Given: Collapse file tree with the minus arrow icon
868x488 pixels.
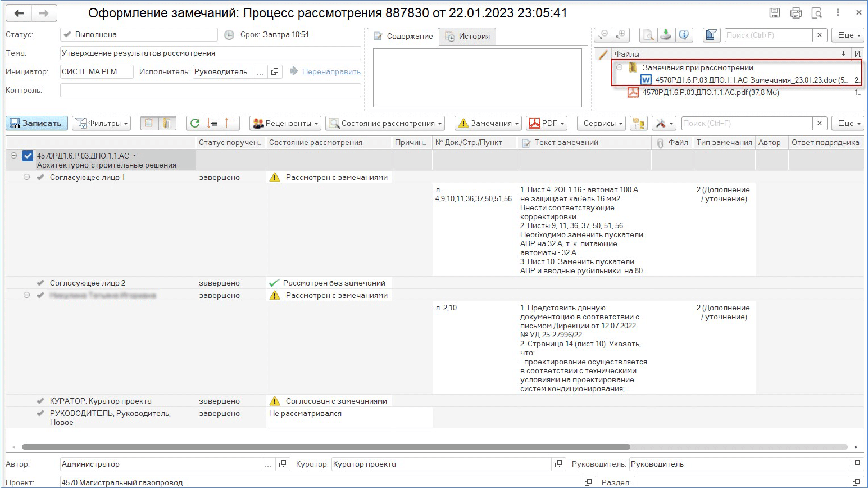Looking at the screenshot, I should 603,35.
